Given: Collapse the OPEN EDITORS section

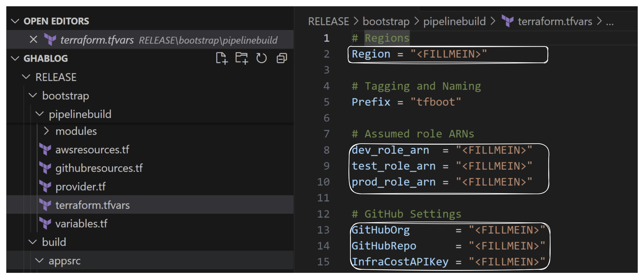Looking at the screenshot, I should coord(15,21).
